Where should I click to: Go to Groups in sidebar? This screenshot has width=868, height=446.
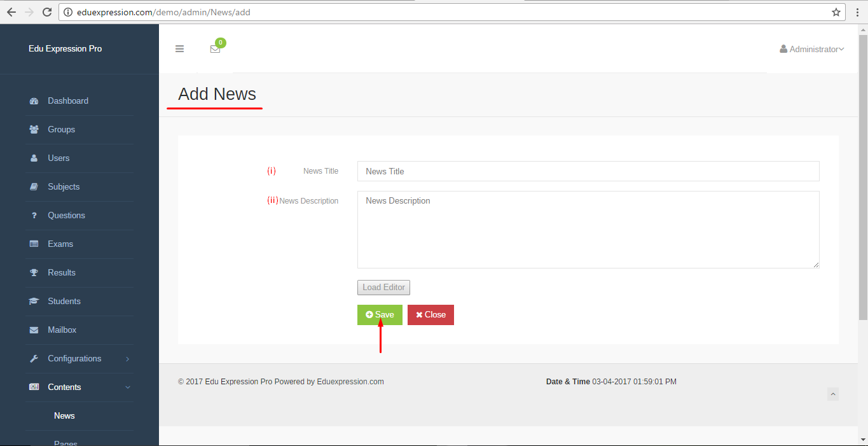[61, 130]
